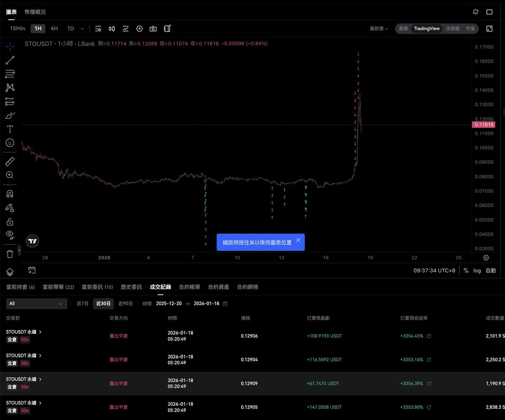Select the trend line drawing tool
This screenshot has width=505, height=420.
pyautogui.click(x=10, y=60)
